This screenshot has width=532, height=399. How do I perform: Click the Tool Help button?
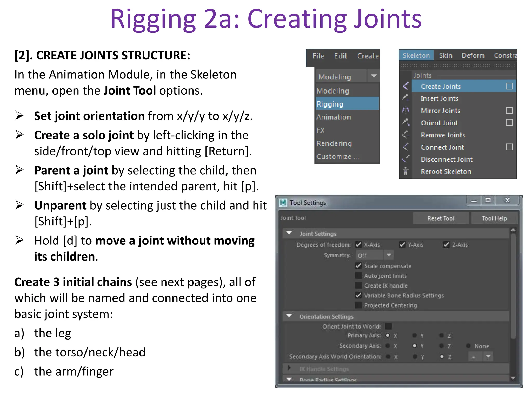coord(494,218)
